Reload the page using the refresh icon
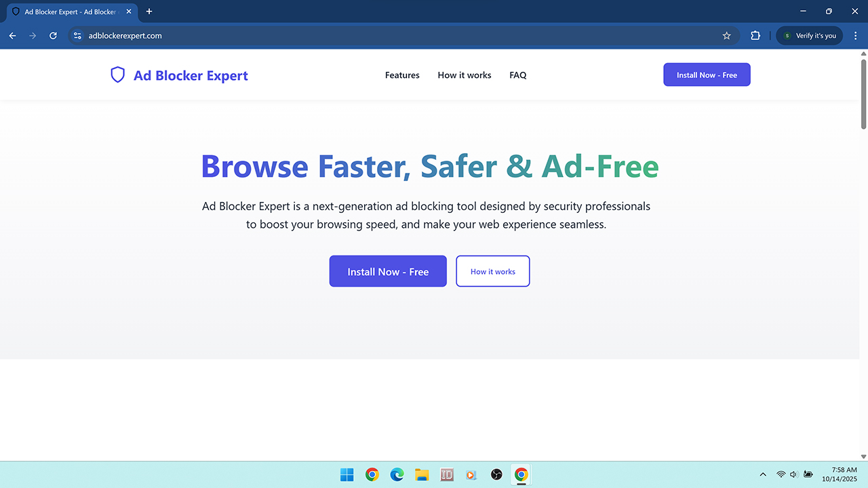This screenshot has width=868, height=488. [53, 36]
